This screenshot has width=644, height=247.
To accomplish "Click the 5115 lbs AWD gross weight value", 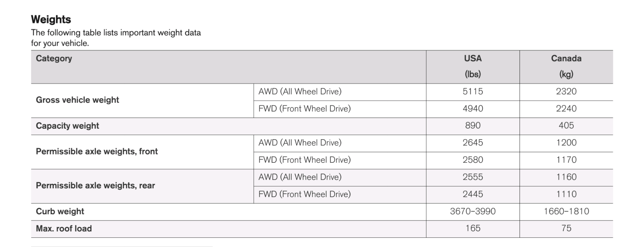I will 472,91.
